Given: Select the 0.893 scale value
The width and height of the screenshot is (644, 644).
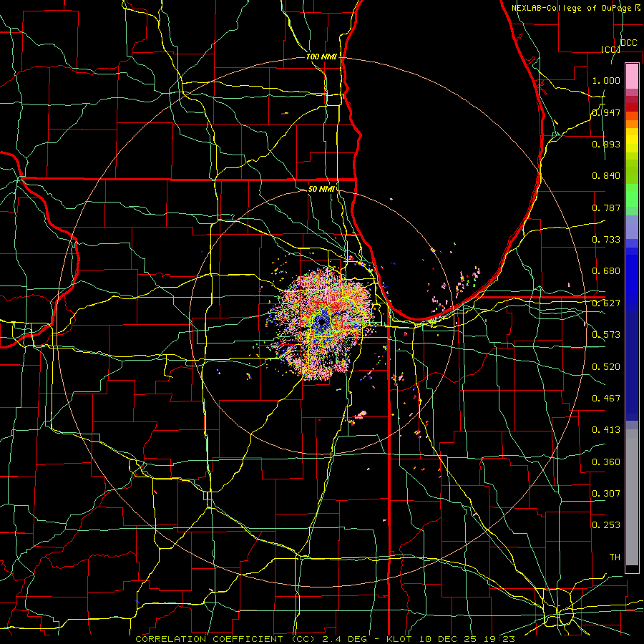Looking at the screenshot, I should [606, 144].
